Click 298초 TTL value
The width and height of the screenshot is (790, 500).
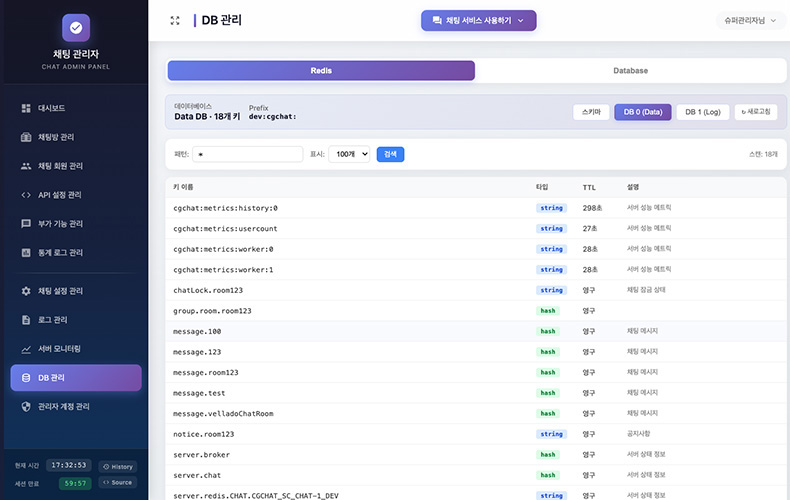tap(592, 208)
